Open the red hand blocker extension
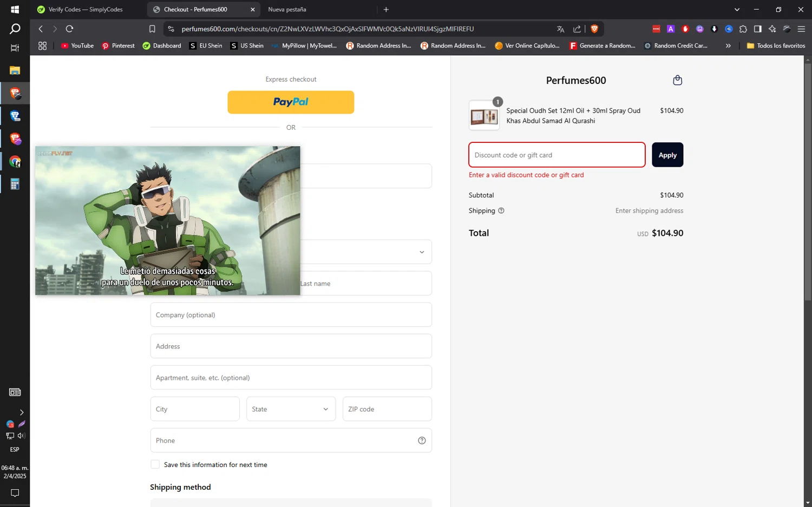Image resolution: width=812 pixels, height=507 pixels. [x=685, y=29]
